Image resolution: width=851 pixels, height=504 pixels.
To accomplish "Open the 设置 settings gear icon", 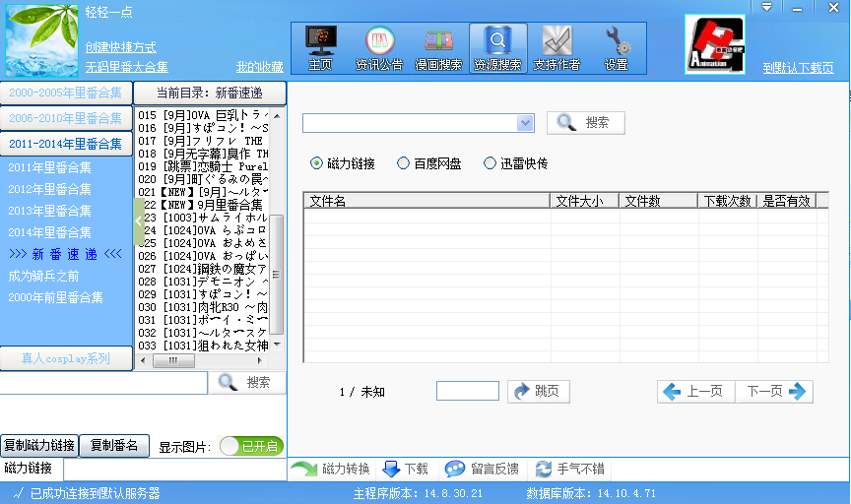I will 617,41.
